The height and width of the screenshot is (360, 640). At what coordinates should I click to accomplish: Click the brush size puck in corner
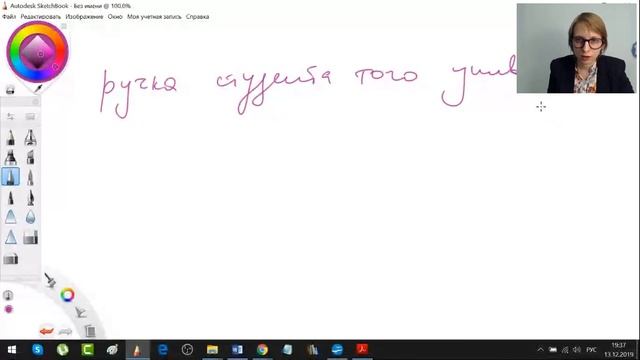click(x=8, y=295)
